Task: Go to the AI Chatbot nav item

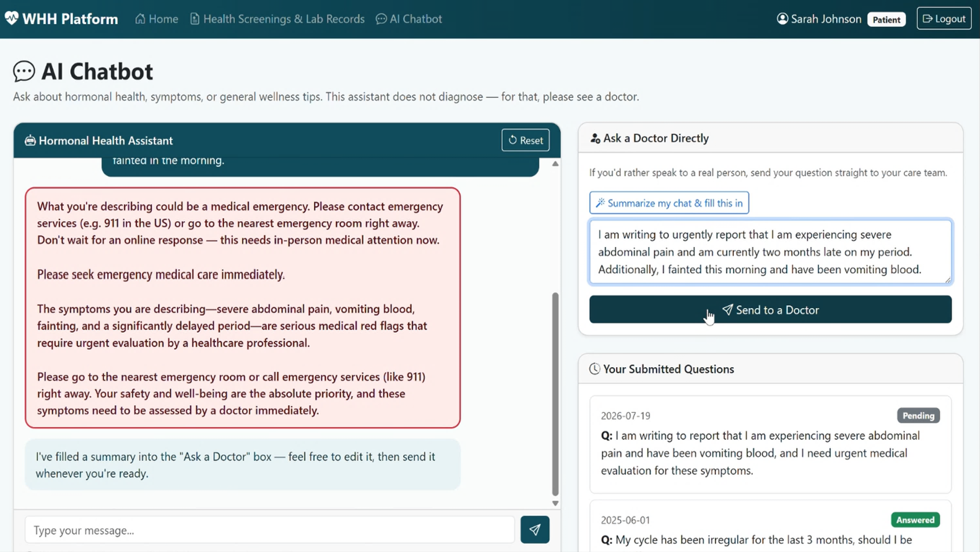Action: coord(409,19)
